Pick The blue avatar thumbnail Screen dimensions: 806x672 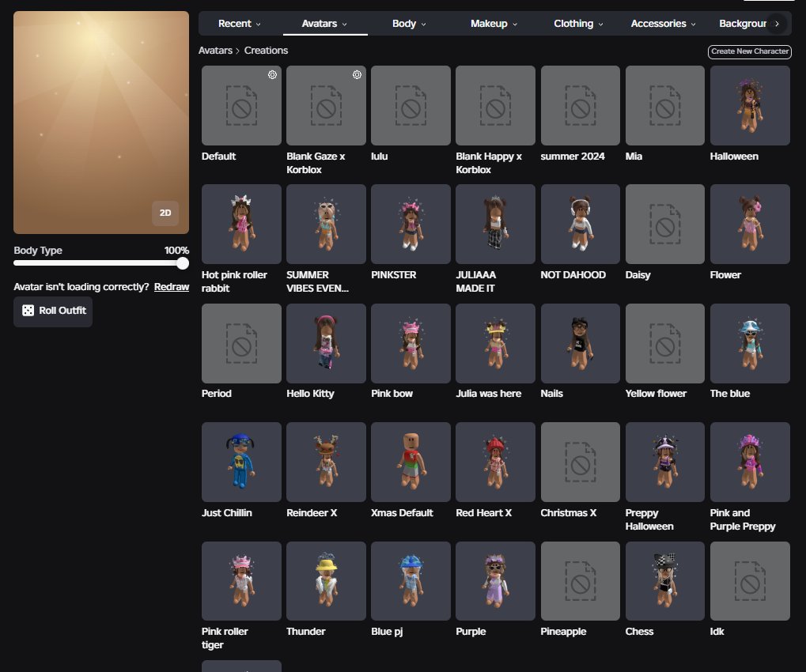(x=750, y=343)
